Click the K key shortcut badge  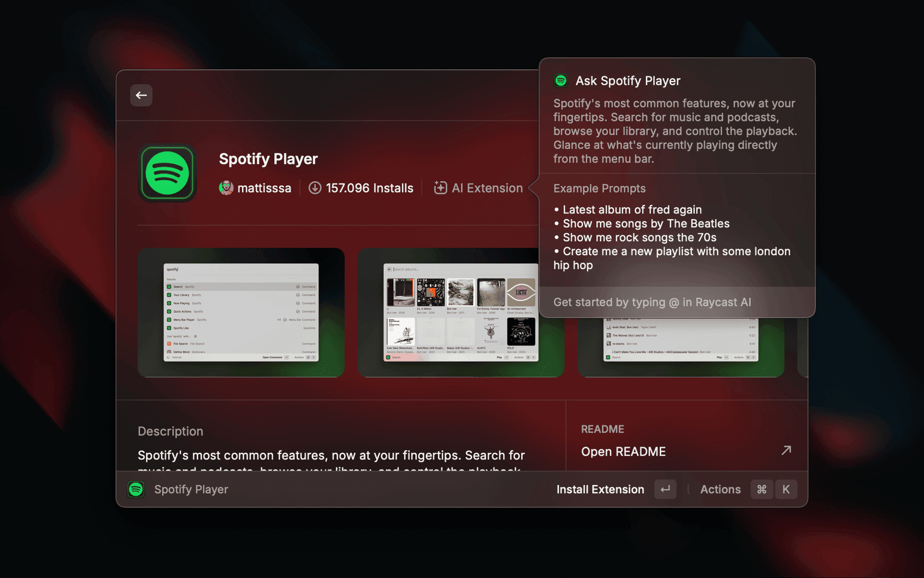point(786,489)
